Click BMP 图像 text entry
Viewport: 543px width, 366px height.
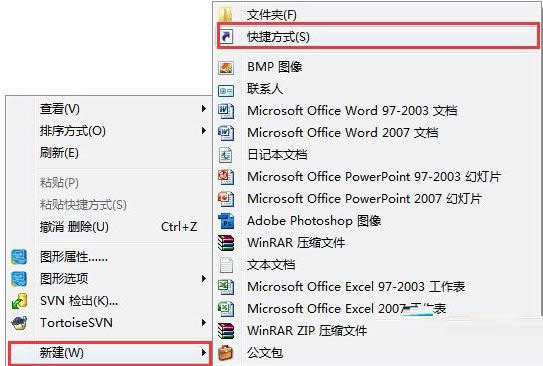(x=275, y=66)
